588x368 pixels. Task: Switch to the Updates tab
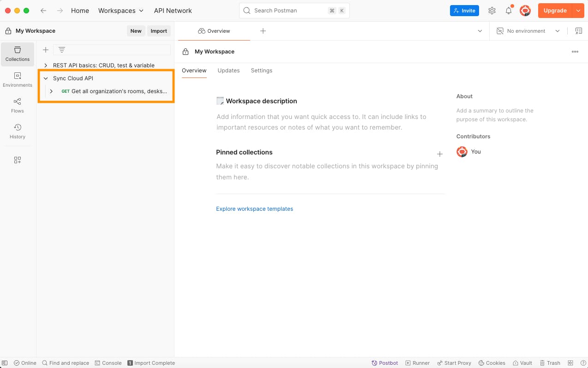[228, 71]
